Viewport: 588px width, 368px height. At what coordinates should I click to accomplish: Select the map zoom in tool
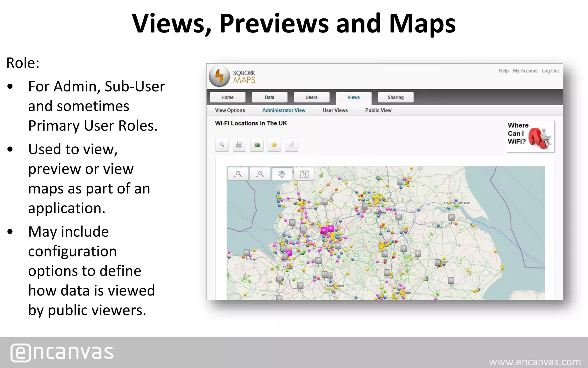tap(238, 174)
